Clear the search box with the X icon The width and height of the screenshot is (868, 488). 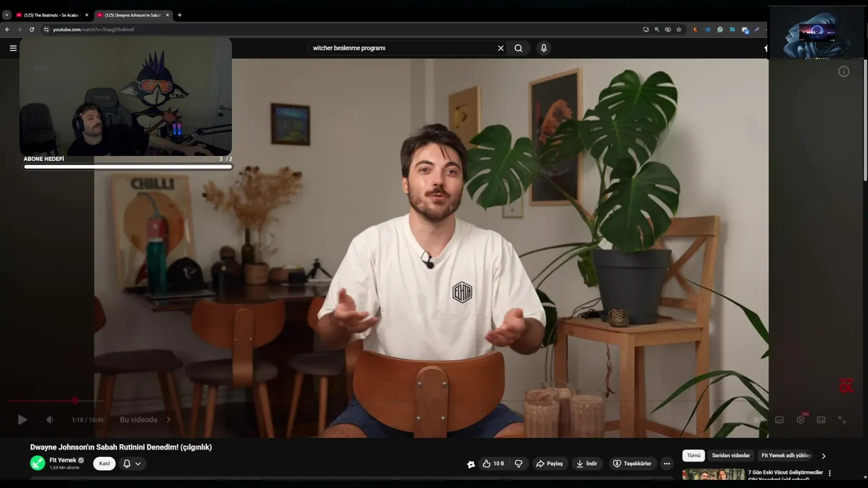coord(500,48)
